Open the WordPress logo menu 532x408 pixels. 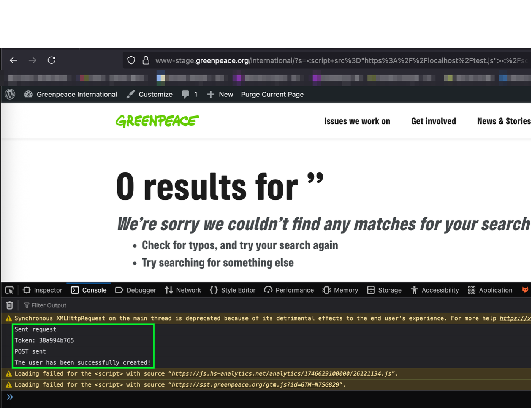click(x=10, y=94)
